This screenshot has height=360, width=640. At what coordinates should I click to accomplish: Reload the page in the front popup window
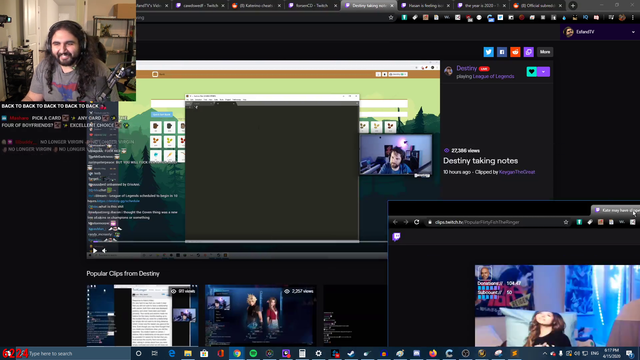tap(417, 222)
